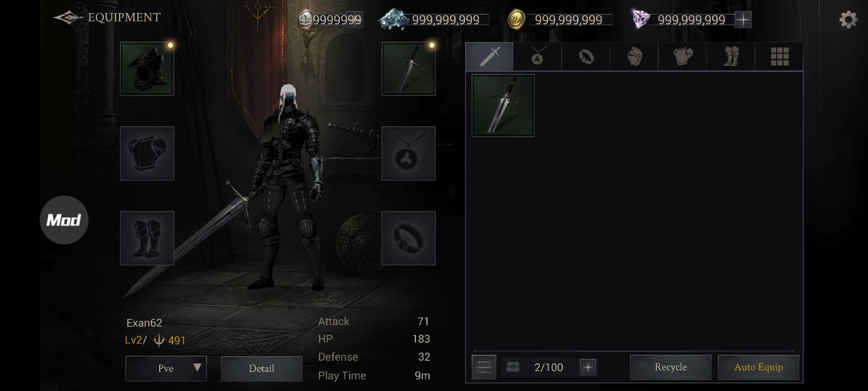Viewport: 868px width, 391px height.
Task: Open the settings gear icon
Action: click(x=848, y=19)
